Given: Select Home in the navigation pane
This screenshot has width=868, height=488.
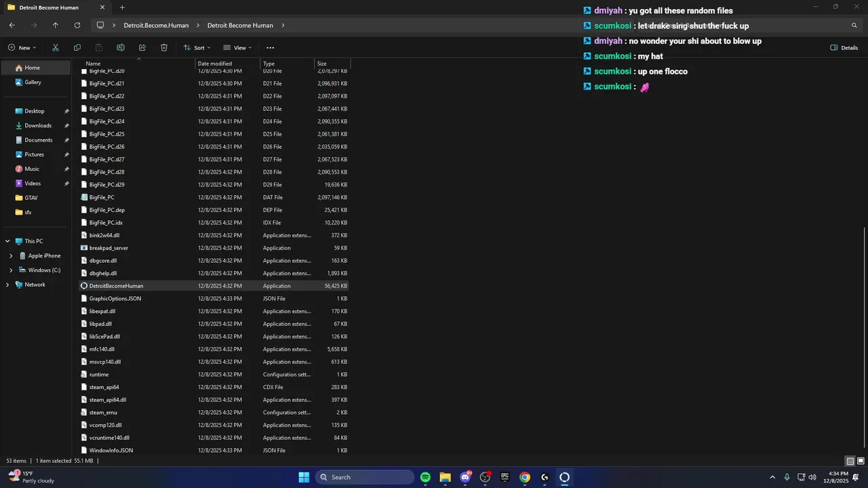Looking at the screenshot, I should coord(35,68).
